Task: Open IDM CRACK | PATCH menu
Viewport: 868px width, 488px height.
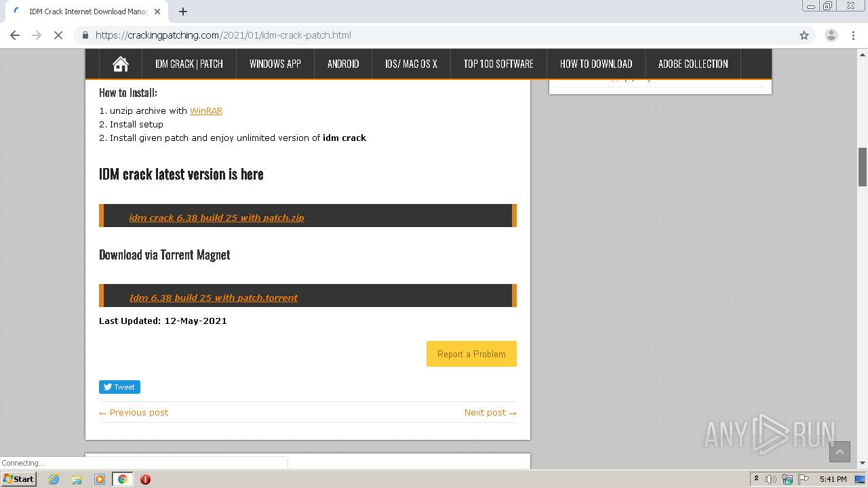Action: [189, 64]
